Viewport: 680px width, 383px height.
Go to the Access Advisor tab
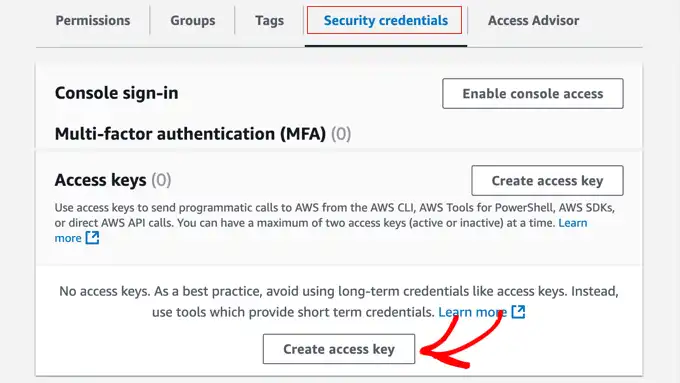click(x=533, y=20)
